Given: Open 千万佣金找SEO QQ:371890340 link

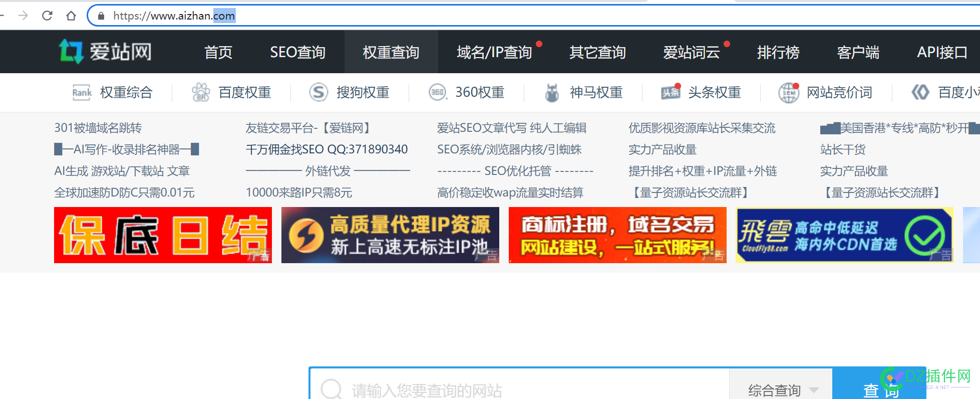Looking at the screenshot, I should pyautogui.click(x=327, y=149).
